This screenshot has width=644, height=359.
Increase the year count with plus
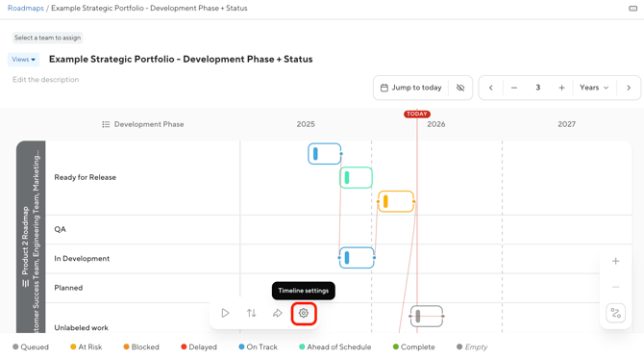562,88
